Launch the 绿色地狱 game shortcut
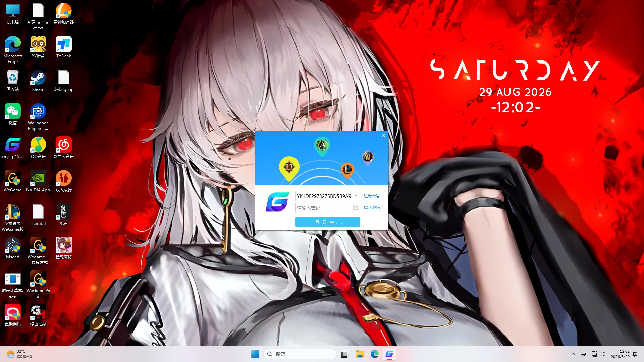Viewport: 644px width, 362px height. [38, 315]
